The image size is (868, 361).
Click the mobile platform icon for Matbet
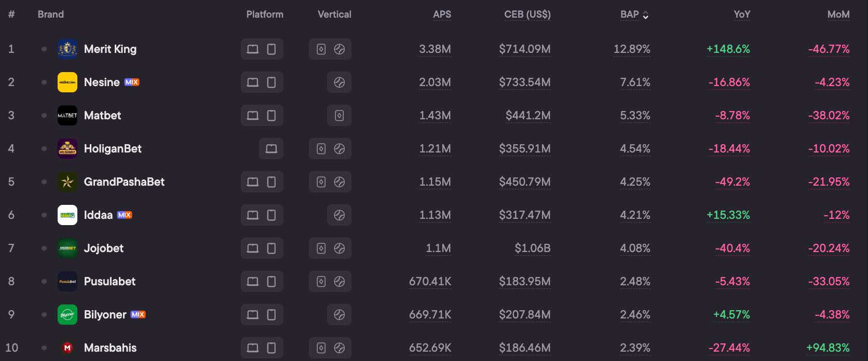[x=271, y=116]
